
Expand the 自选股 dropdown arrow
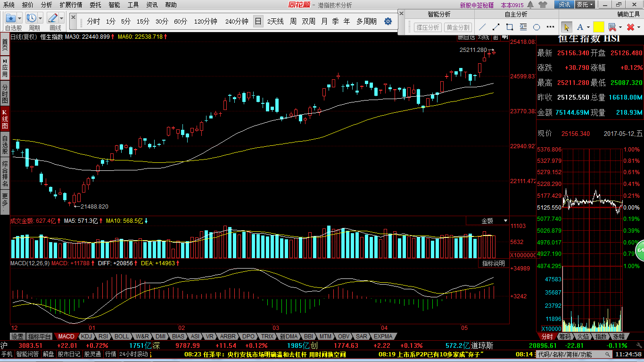20,18
